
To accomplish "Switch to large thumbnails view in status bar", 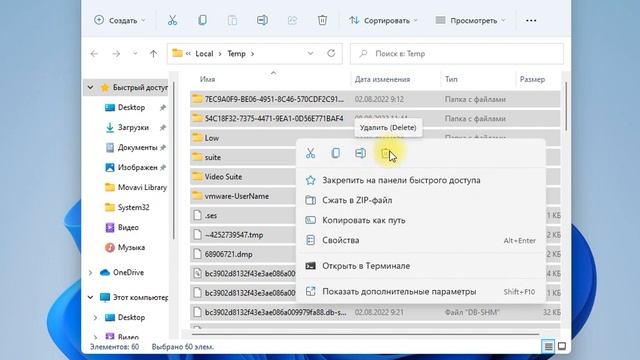I will (x=562, y=347).
